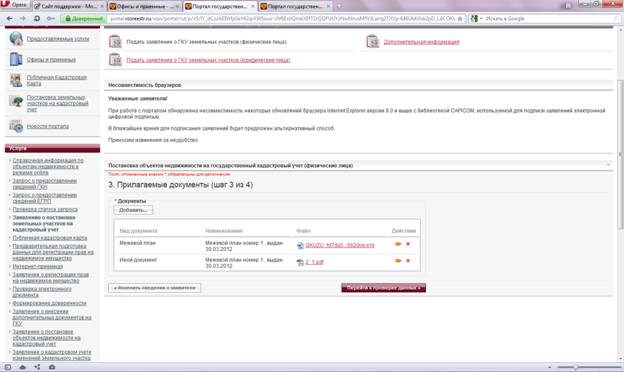Edit the 'Иной документ' row with pencil icon
Image resolution: width=624 pixels, height=372 pixels.
[x=398, y=261]
